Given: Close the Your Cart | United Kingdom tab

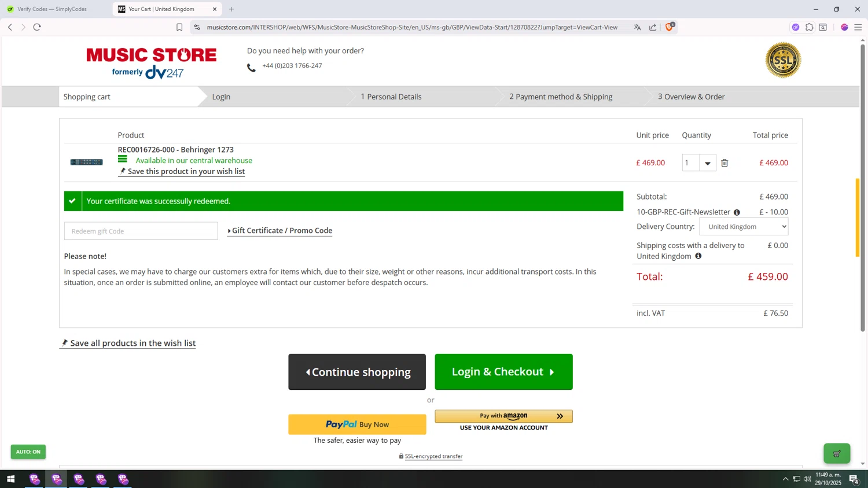Looking at the screenshot, I should (215, 9).
